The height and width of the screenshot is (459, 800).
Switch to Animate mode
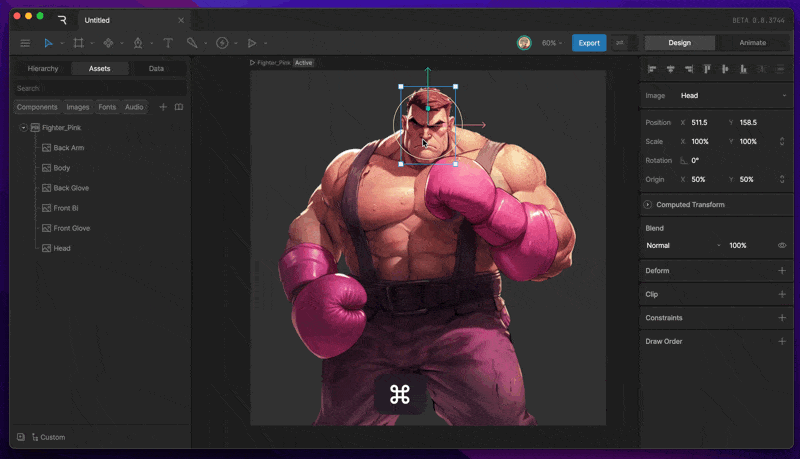752,43
